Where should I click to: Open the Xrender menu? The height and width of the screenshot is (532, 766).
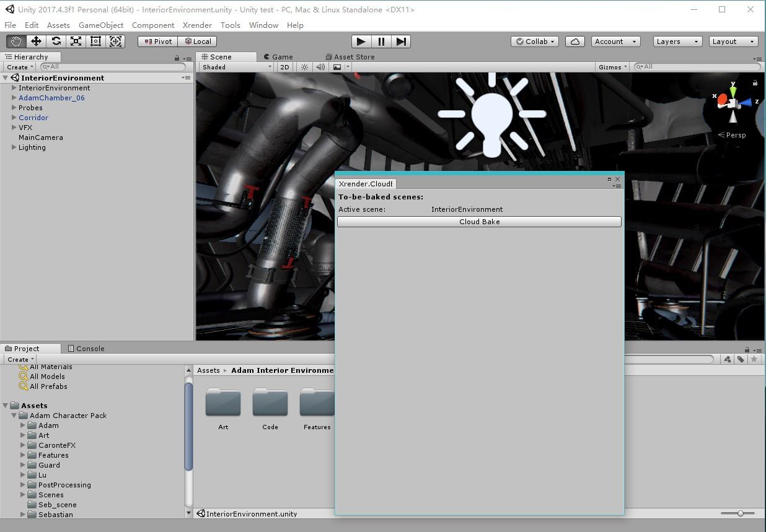(197, 25)
